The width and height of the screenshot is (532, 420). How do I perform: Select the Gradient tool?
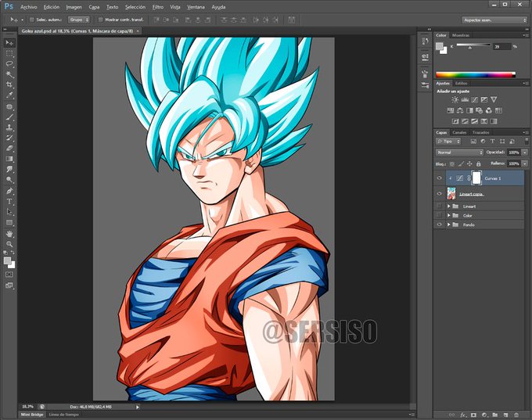(x=9, y=159)
